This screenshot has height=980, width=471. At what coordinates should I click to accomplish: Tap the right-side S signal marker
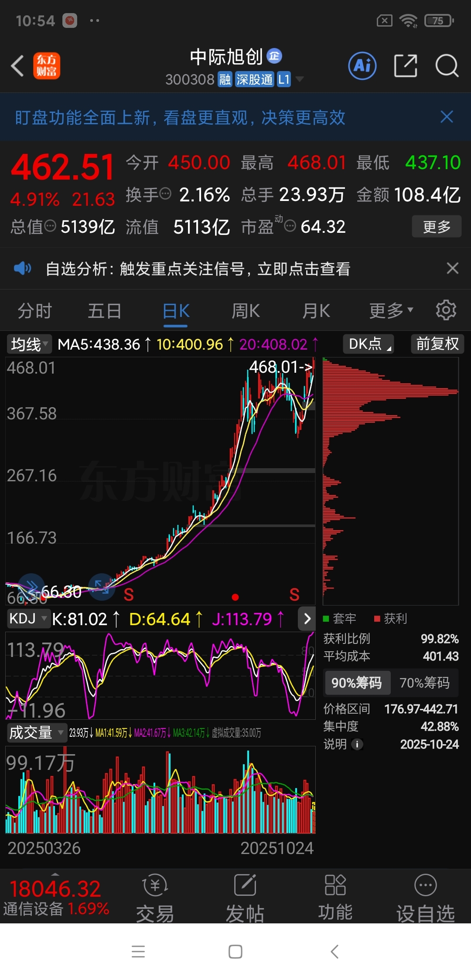(x=294, y=594)
